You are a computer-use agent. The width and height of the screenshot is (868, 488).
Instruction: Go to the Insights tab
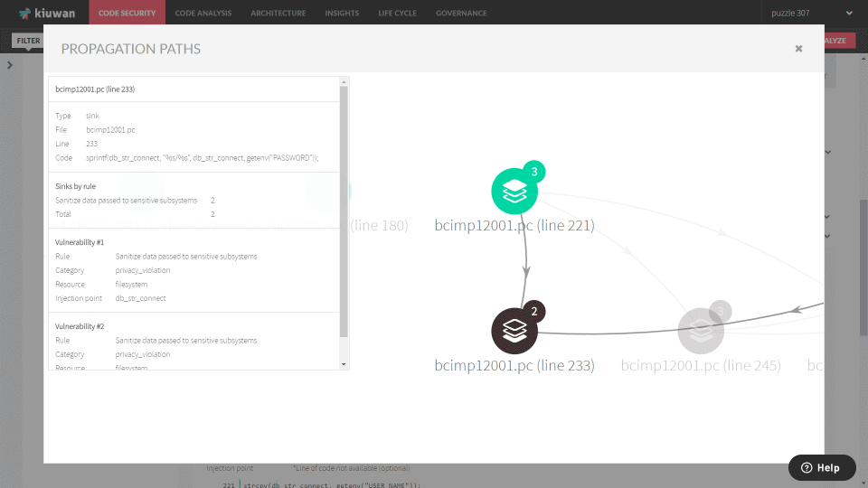(342, 13)
